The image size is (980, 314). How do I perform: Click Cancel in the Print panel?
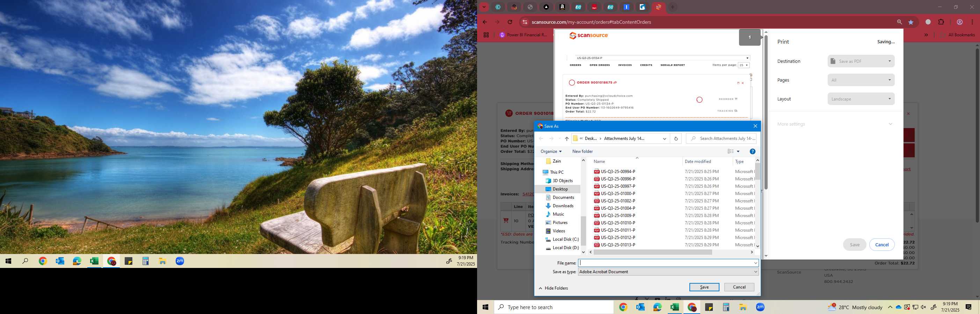point(882,245)
